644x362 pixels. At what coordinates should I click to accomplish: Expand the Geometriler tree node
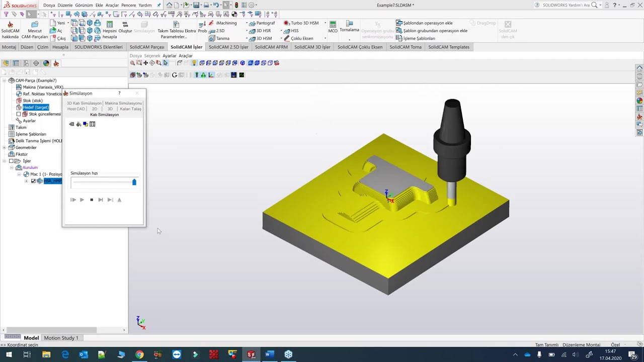tap(4, 148)
